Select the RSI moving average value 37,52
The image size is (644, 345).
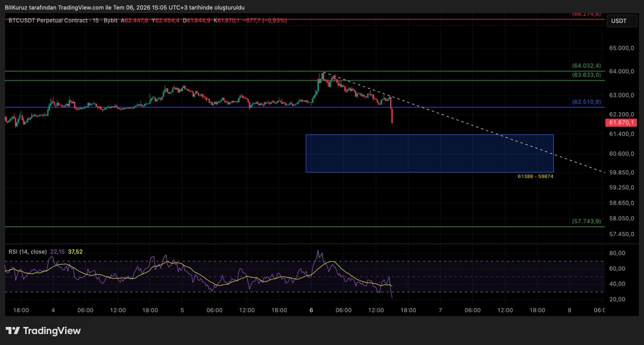click(75, 251)
